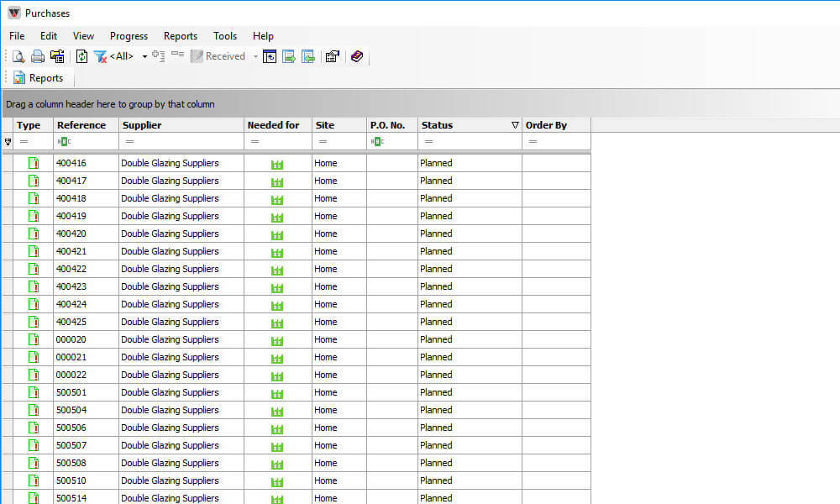
Task: Click the properties checklist icon
Action: 332,56
